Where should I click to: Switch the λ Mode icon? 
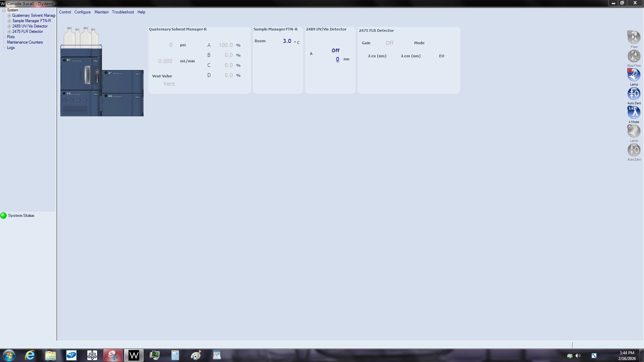[634, 112]
